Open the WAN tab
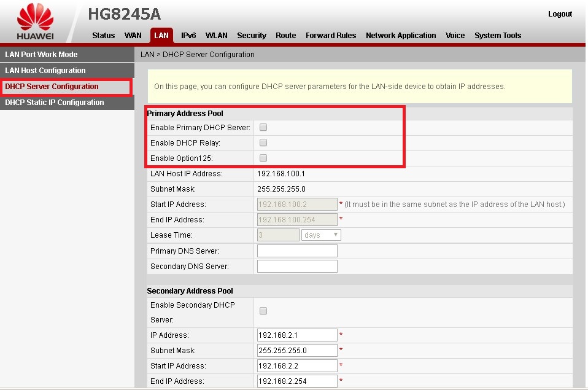 [133, 35]
